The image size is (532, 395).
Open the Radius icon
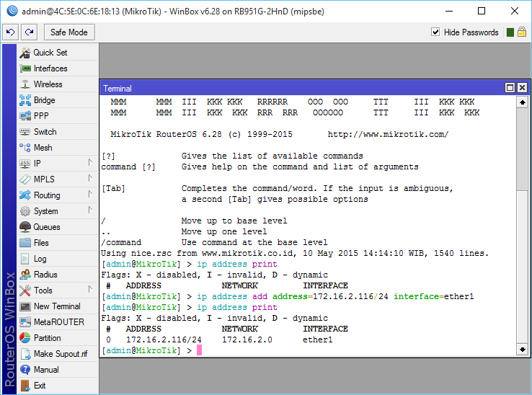(x=25, y=274)
